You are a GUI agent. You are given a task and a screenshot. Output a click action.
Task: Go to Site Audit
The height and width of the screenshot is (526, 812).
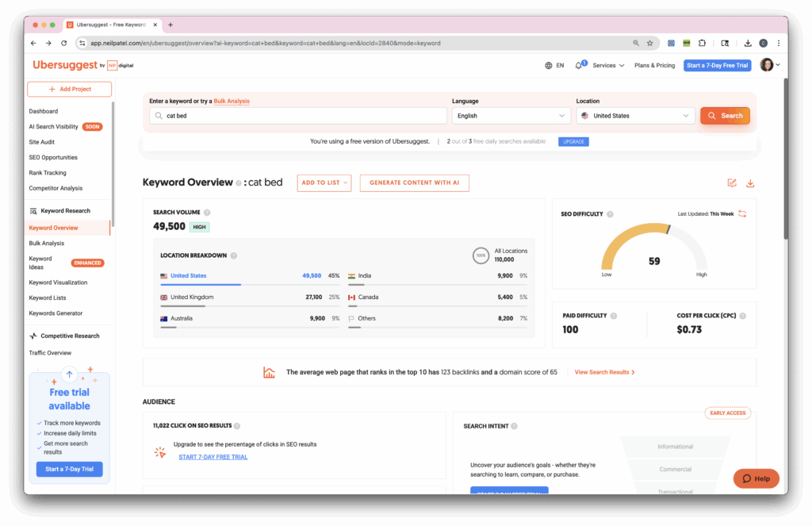[42, 142]
